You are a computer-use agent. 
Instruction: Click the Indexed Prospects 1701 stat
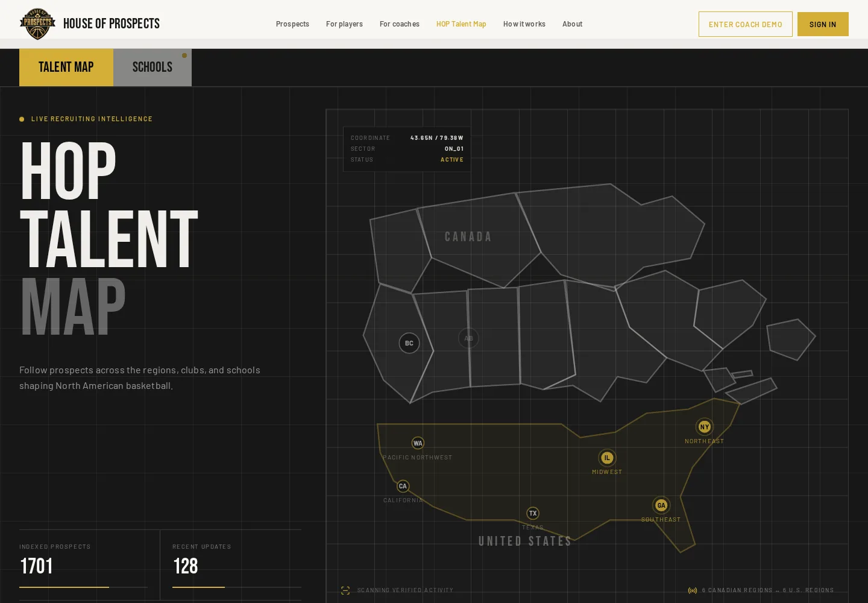[x=83, y=565]
